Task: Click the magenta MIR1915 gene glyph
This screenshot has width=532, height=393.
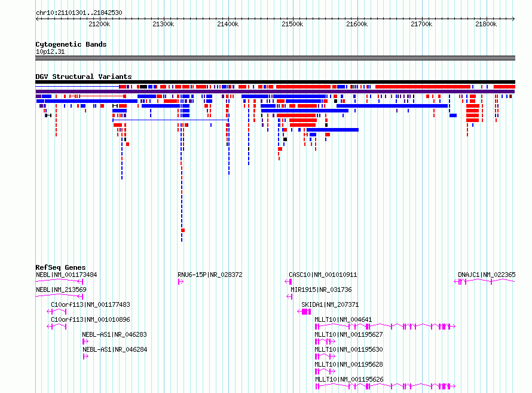Action: point(289,297)
